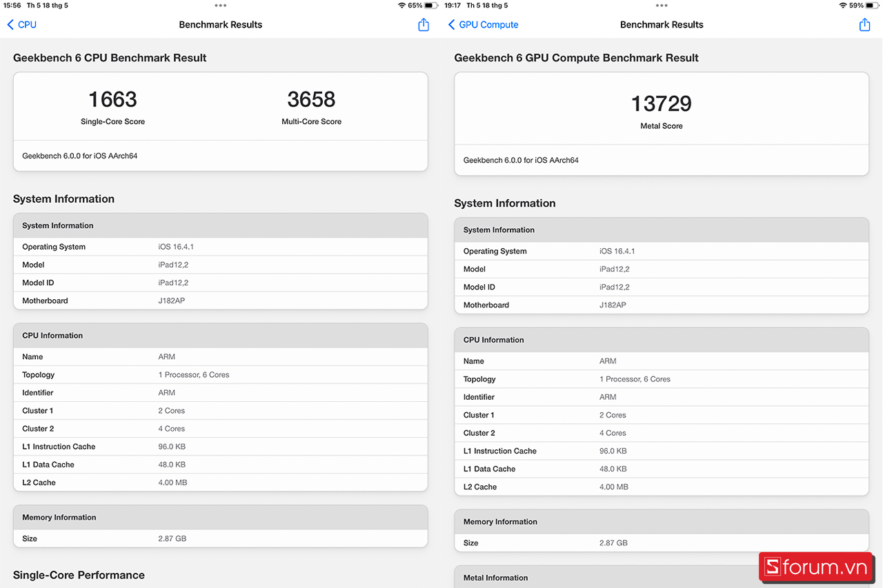Tap the multitasking dots above the right pane

pyautogui.click(x=662, y=6)
